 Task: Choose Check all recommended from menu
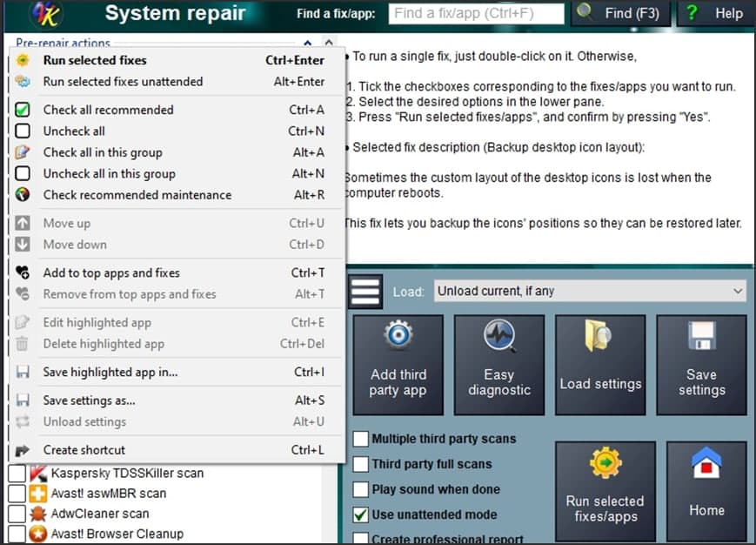(x=109, y=110)
